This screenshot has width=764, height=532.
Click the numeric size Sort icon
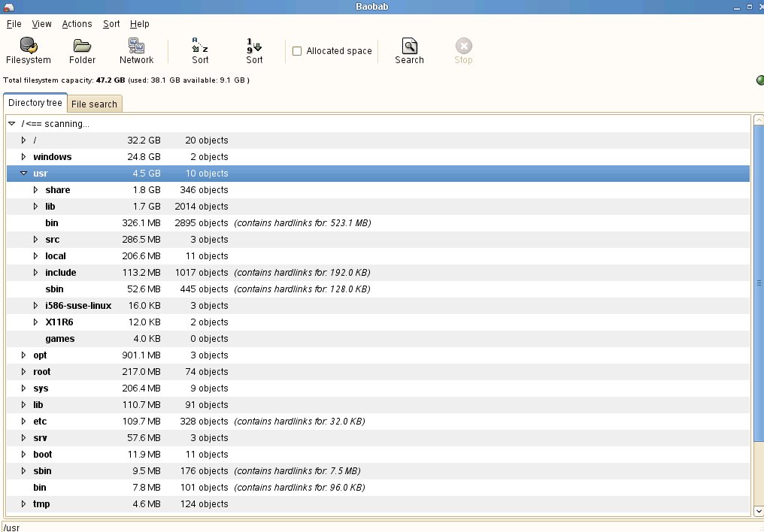[x=254, y=46]
